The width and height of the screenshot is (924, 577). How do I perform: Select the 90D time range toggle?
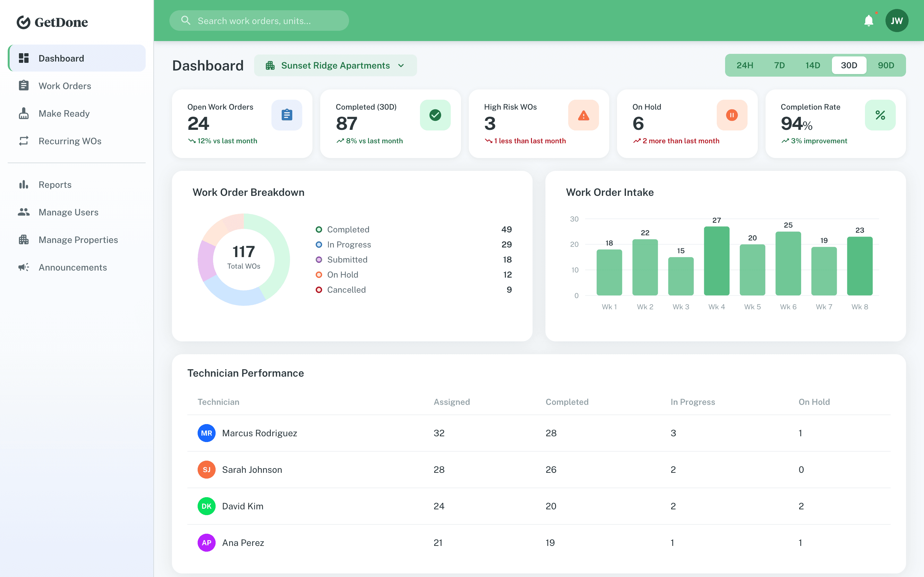point(886,65)
